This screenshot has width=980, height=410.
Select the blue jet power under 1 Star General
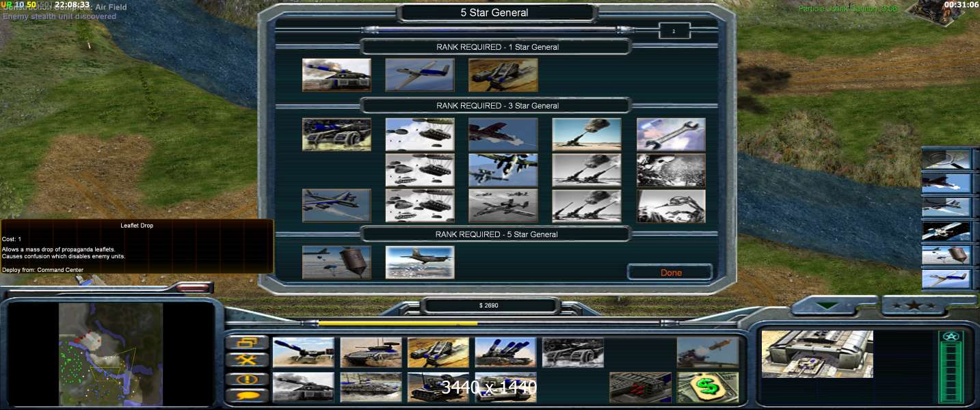click(x=420, y=75)
